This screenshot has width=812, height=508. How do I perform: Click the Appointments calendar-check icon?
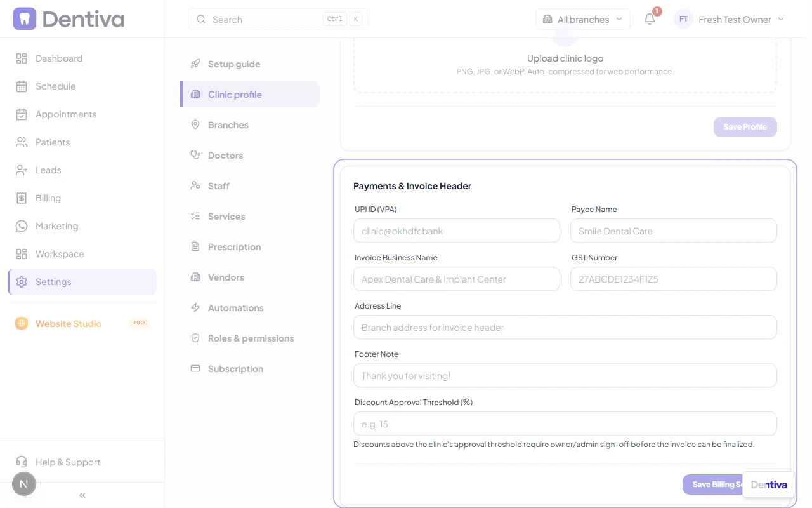coord(22,114)
